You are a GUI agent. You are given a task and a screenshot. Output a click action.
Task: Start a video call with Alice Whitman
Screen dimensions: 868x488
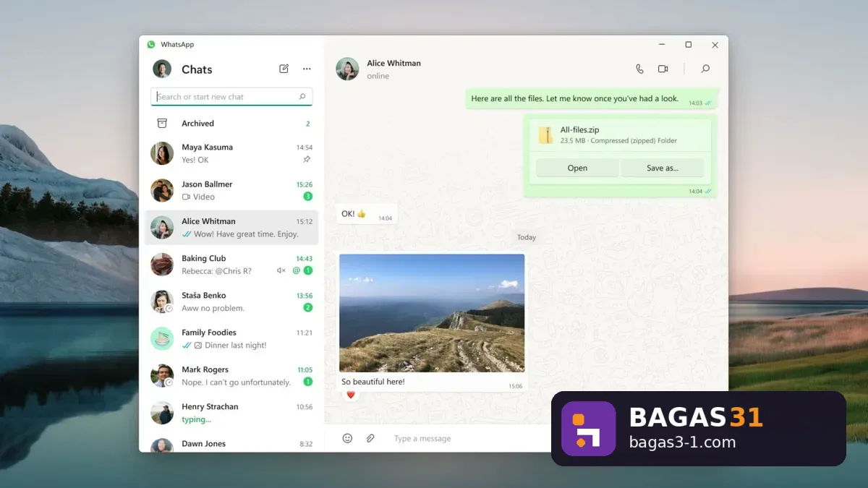663,69
